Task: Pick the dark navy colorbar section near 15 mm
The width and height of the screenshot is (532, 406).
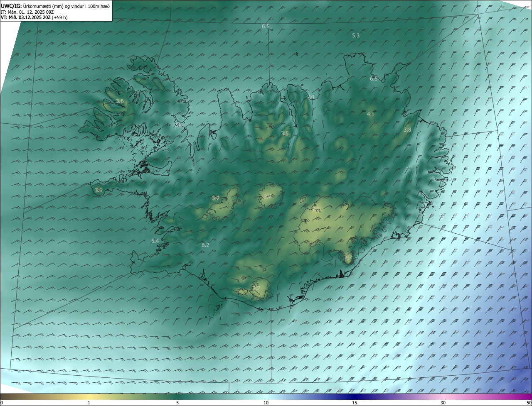Action: click(x=355, y=397)
